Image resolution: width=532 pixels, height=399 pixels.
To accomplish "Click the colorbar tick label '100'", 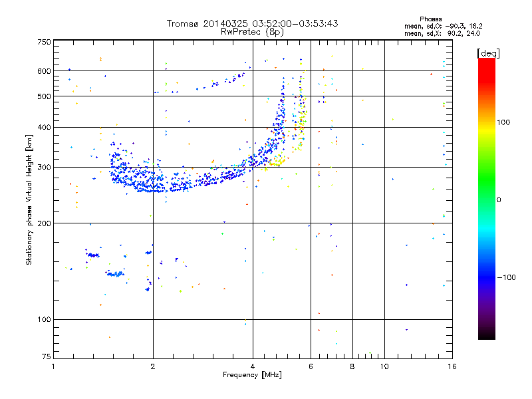I will point(503,122).
